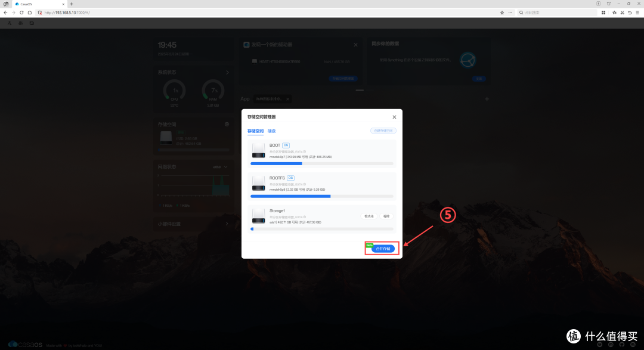
Task: Click the CasaOS settings sliders icon
Action: 20,23
